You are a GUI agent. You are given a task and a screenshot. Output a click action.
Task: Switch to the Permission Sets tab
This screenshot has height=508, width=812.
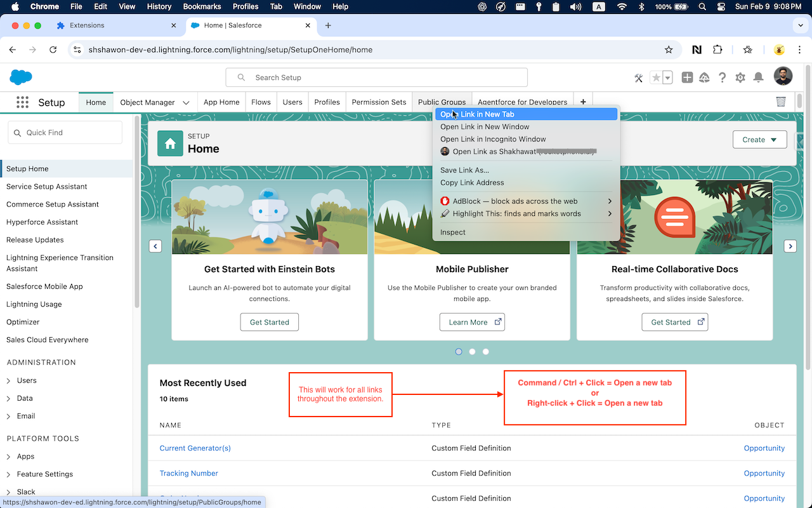[x=379, y=102]
